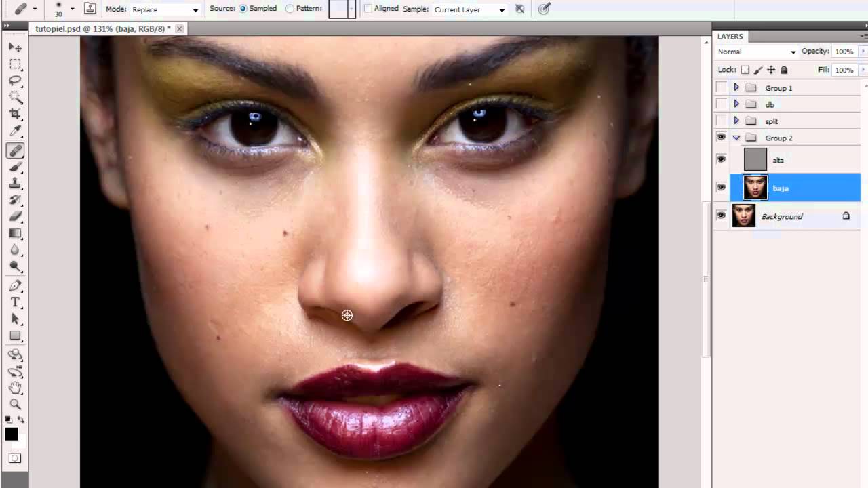Enable the Aligned checkbox

pyautogui.click(x=368, y=9)
